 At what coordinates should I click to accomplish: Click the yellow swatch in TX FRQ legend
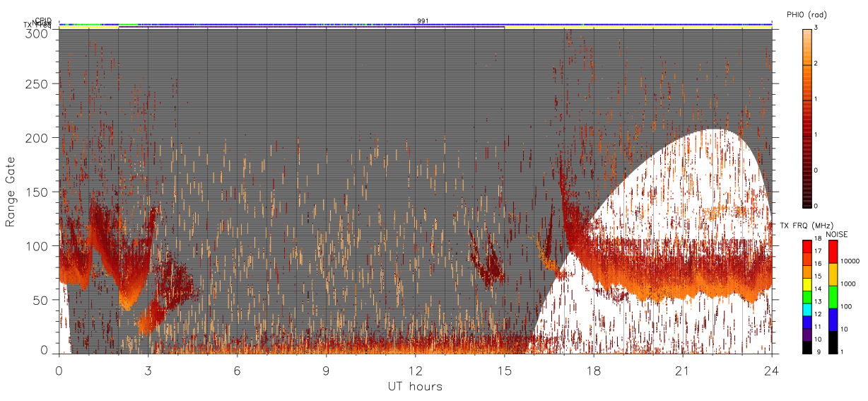806,284
